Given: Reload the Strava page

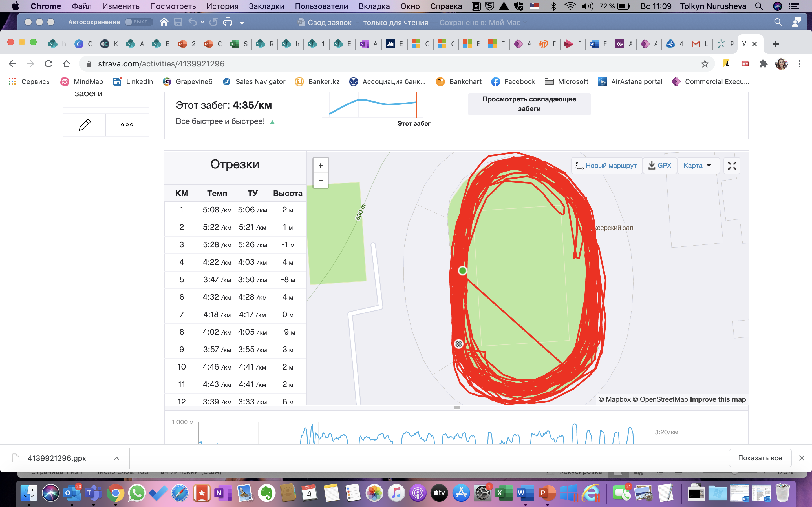Looking at the screenshot, I should [49, 64].
